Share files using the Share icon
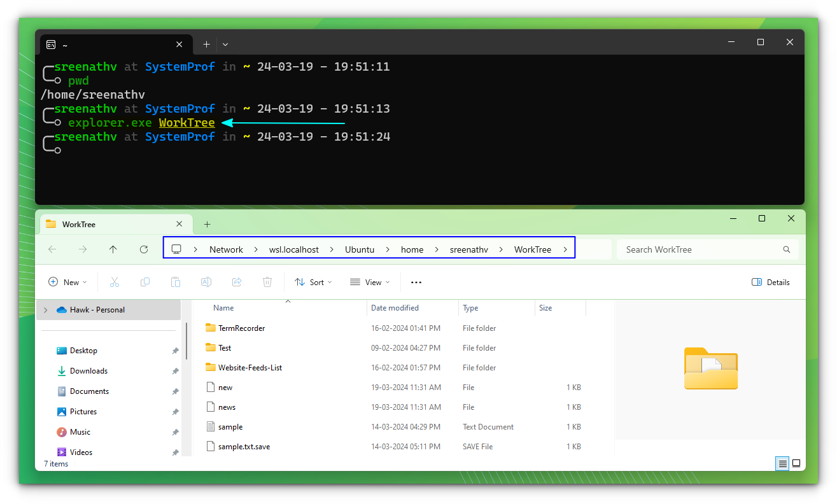The height and width of the screenshot is (504, 837). 237,282
